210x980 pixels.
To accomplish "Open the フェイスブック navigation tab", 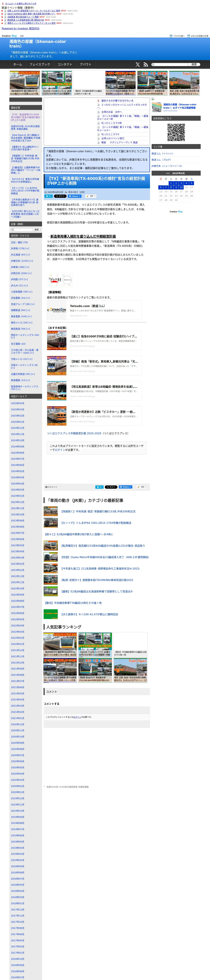I will (x=40, y=65).
